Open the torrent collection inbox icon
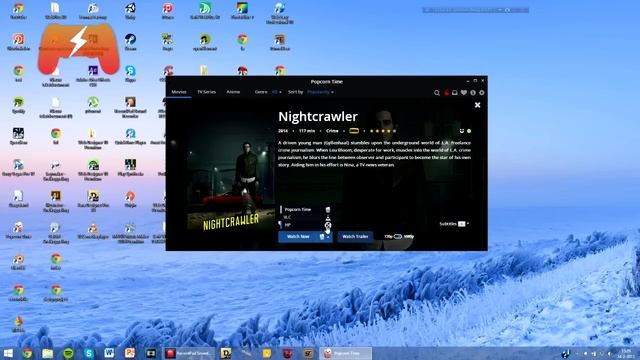 tap(455, 93)
